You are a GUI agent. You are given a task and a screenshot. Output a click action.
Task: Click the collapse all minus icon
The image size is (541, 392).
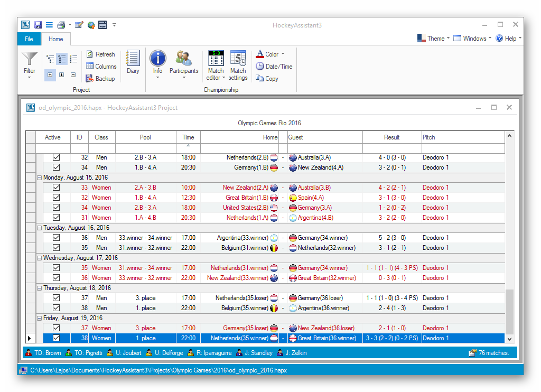tap(73, 74)
